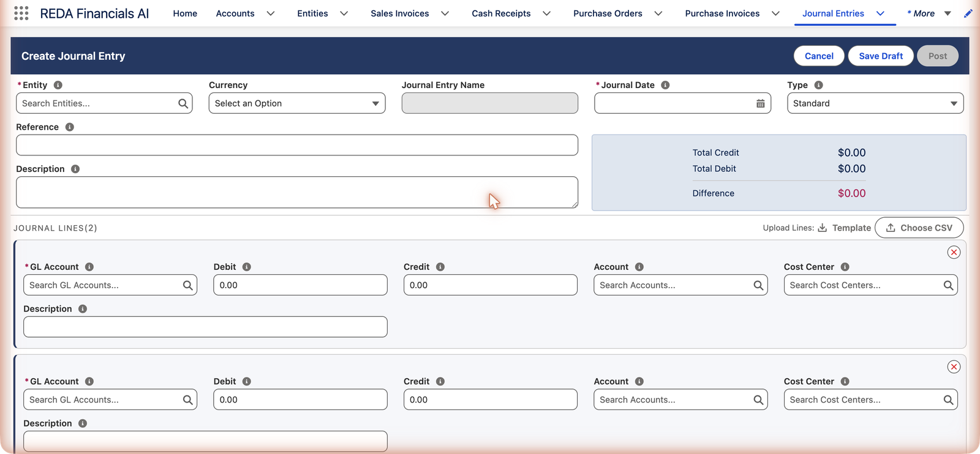Click second line Cost Center search magnifier
This screenshot has width=980, height=454.
click(x=948, y=400)
